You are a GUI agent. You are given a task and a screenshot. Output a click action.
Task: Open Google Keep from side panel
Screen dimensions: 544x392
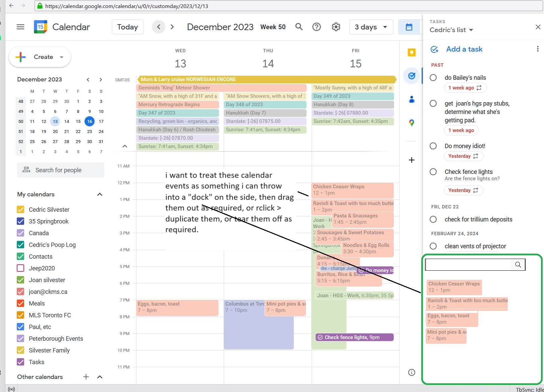[412, 53]
